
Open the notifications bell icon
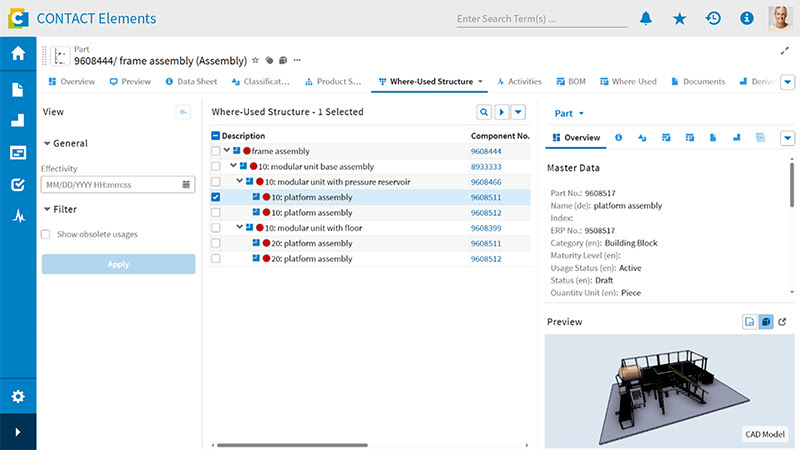pyautogui.click(x=646, y=18)
